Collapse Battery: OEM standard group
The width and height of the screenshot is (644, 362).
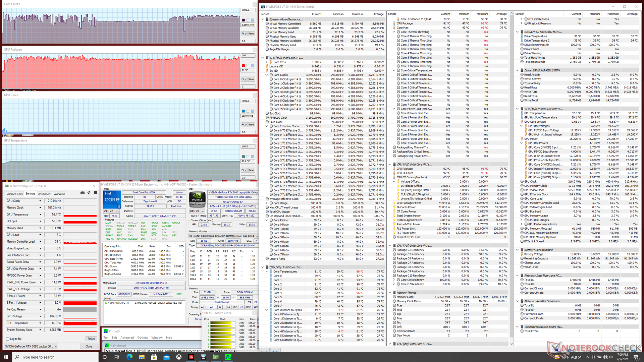[518, 250]
